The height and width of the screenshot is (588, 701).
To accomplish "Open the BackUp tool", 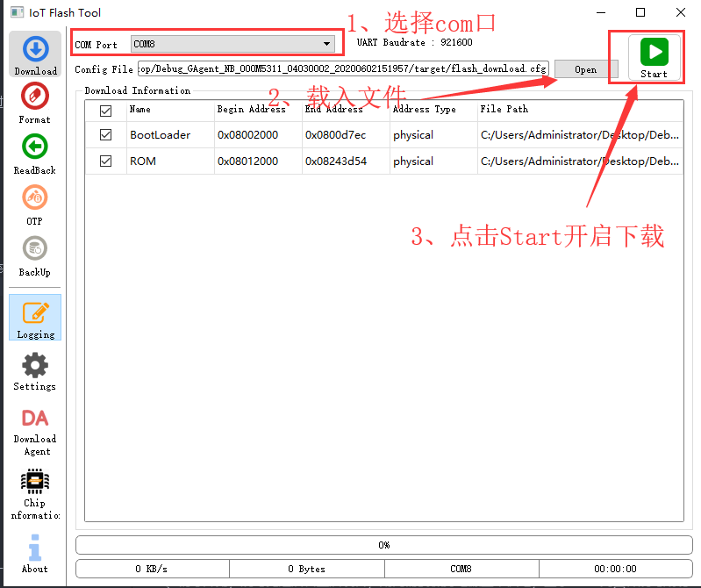I will [x=35, y=255].
